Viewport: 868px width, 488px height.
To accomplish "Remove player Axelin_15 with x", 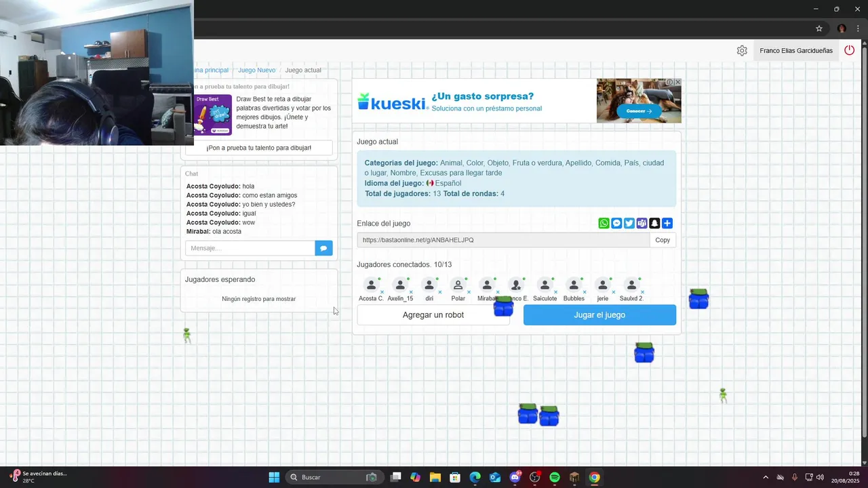I will pos(411,292).
